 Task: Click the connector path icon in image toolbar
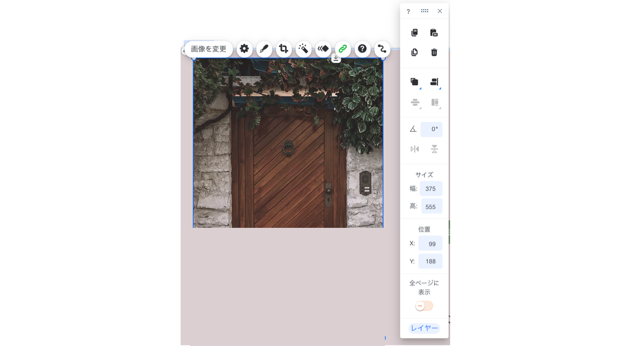tap(382, 49)
